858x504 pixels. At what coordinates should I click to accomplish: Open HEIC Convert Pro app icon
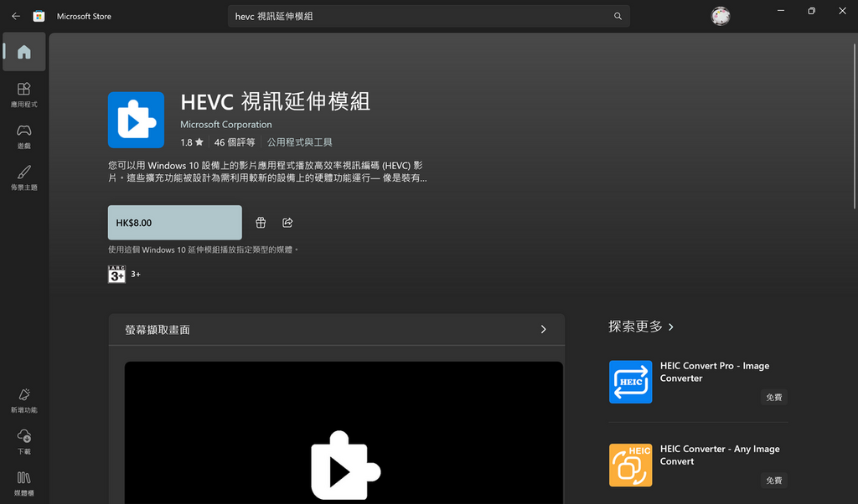point(630,382)
